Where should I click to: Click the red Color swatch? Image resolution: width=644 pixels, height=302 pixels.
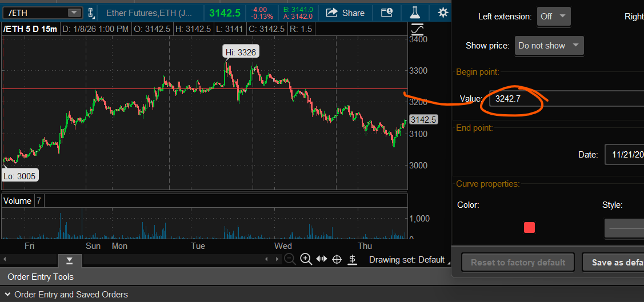click(529, 227)
